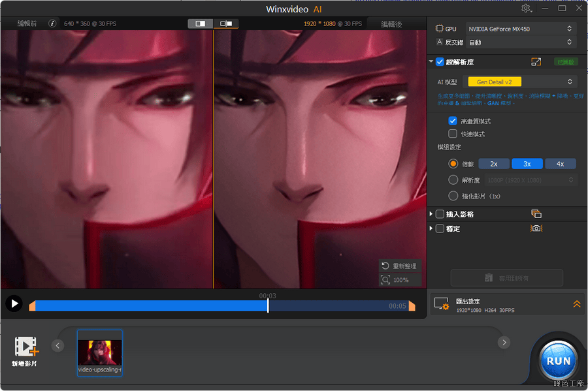
Task: Choose the 4x scale multiplier
Action: coord(560,164)
